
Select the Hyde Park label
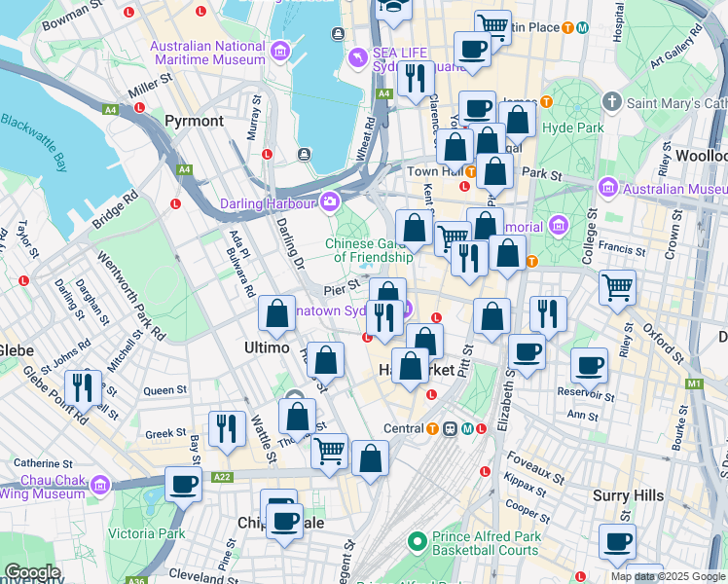pos(573,128)
